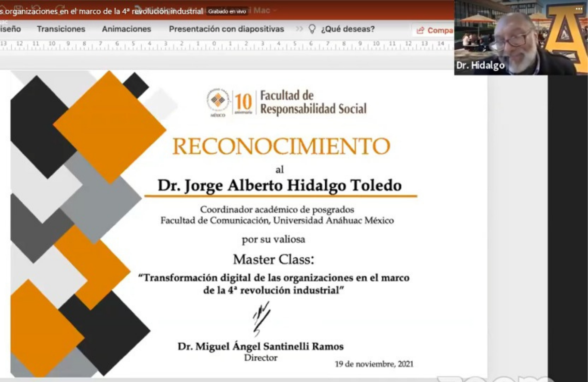Click the Facultad de Responsabilidad Social logo text

point(313,102)
